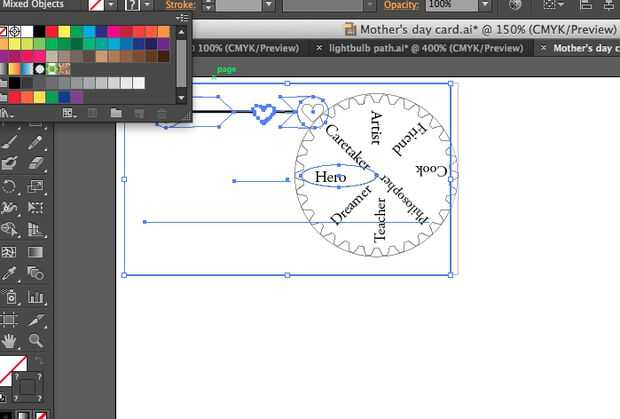Select the Pencil tool
Screen dimensions: 620x419
(x=35, y=142)
